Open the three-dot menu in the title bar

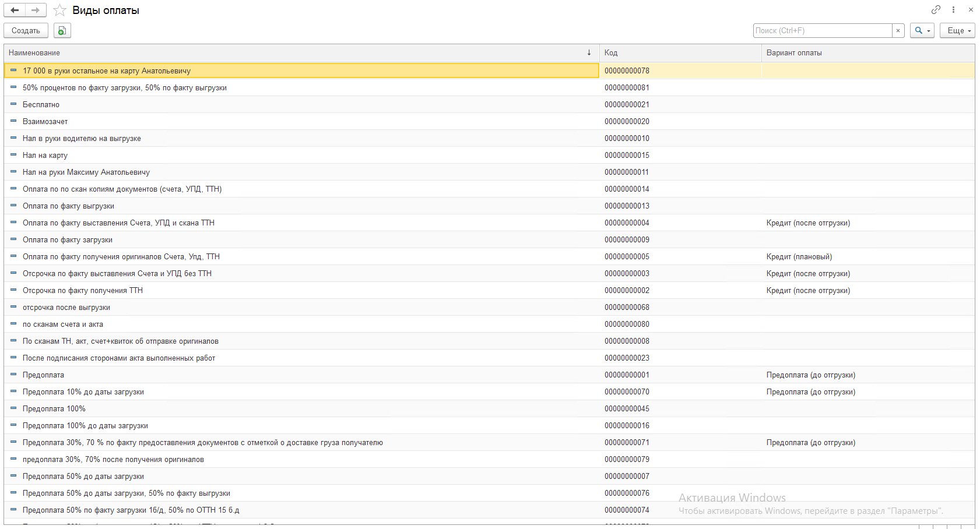pyautogui.click(x=953, y=10)
